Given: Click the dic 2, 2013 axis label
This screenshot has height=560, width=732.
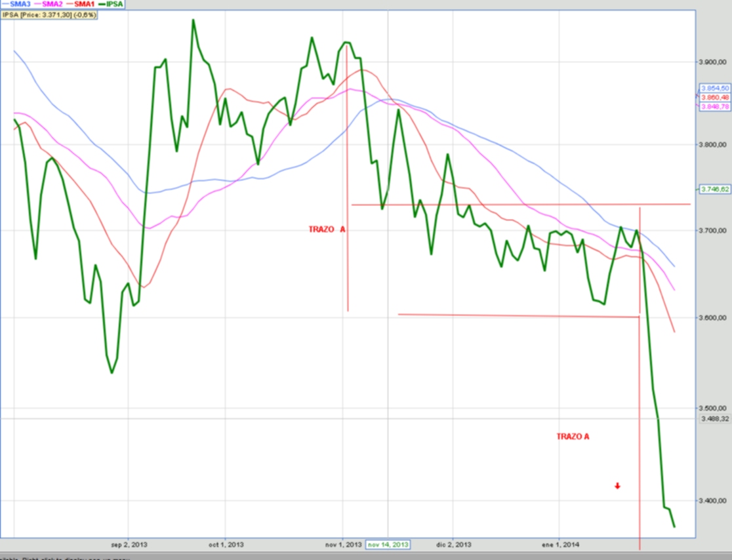Looking at the screenshot, I should pos(454,545).
